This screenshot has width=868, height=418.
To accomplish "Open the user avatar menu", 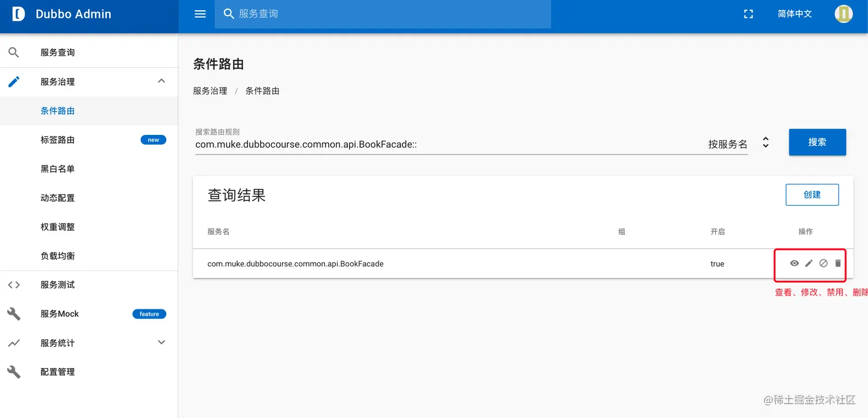I will pos(843,14).
